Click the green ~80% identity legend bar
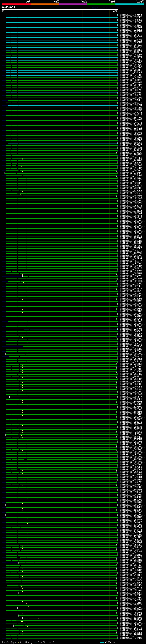The image size is (146, 644). (101, 4)
